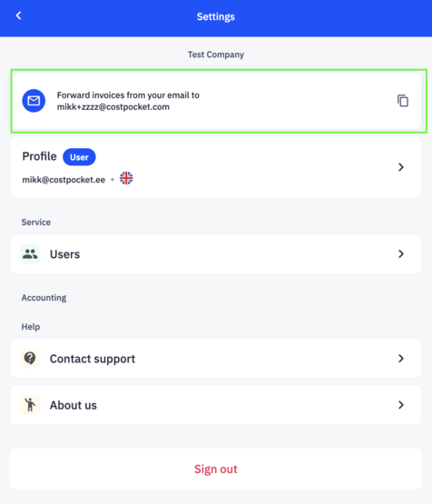Open Contact support chevron arrow
The width and height of the screenshot is (432, 504).
[x=401, y=359]
